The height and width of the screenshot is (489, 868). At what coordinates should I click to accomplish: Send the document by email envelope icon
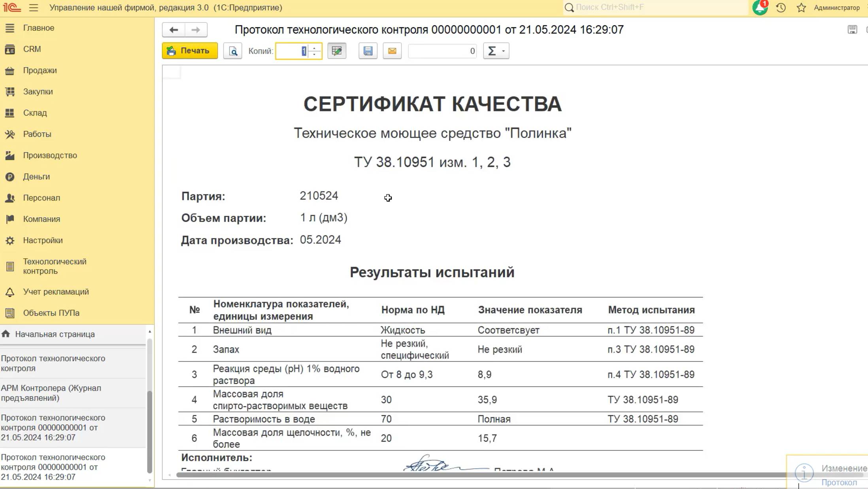392,51
